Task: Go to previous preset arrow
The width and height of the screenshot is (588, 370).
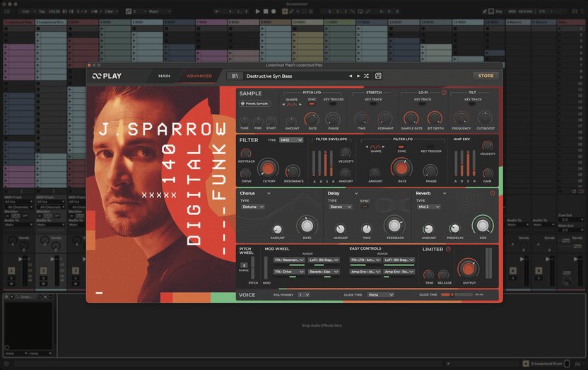Action: coord(351,76)
